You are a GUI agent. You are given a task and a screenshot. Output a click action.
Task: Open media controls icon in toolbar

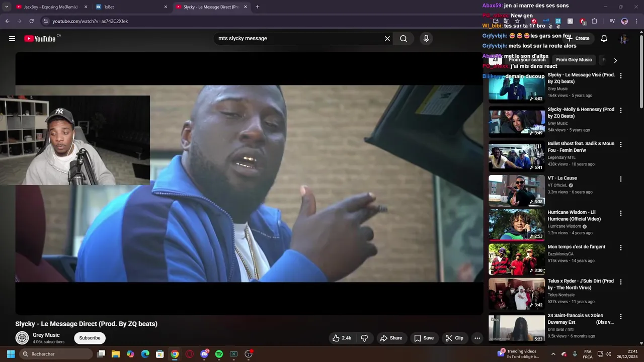pyautogui.click(x=612, y=21)
